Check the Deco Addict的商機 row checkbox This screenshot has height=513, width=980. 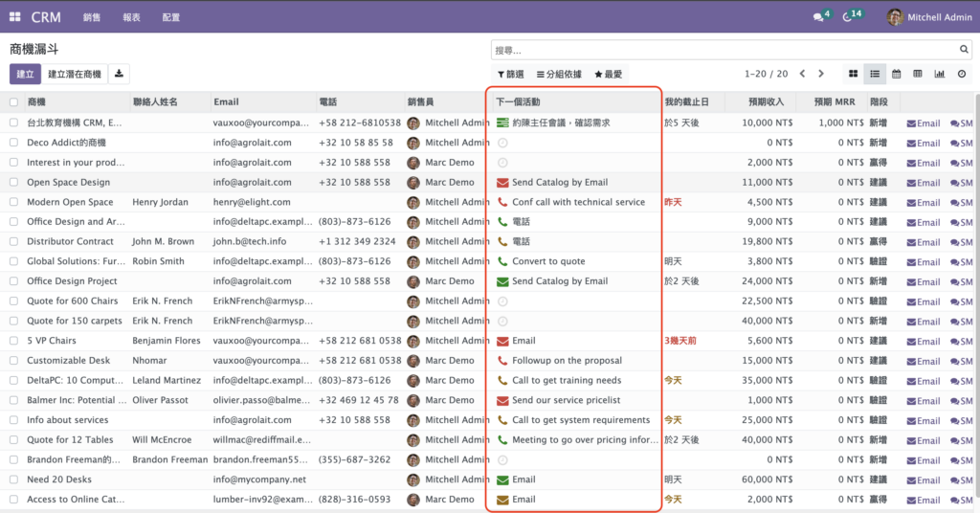click(x=13, y=143)
